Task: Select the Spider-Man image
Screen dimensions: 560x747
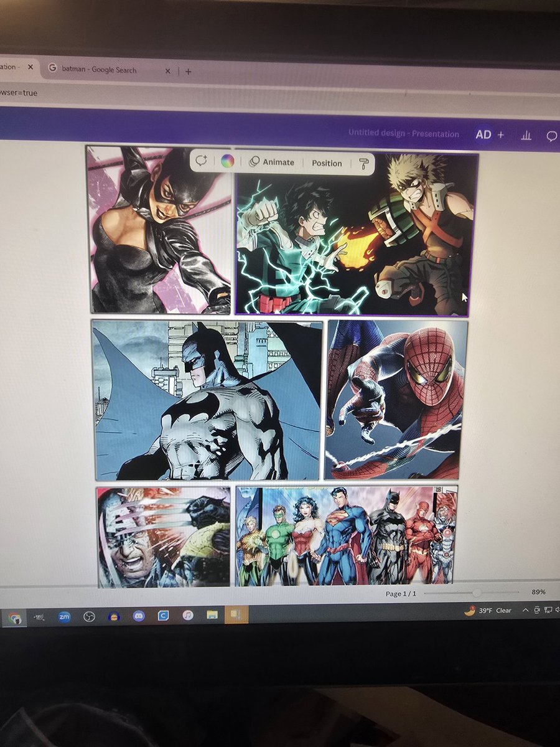Action: (x=396, y=400)
